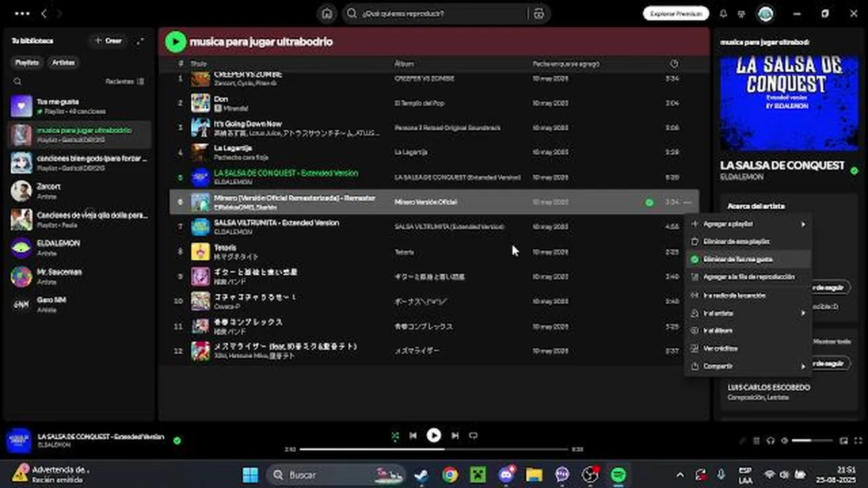
Task: Open ELDALEMON link under now-playing panel title
Action: [742, 177]
